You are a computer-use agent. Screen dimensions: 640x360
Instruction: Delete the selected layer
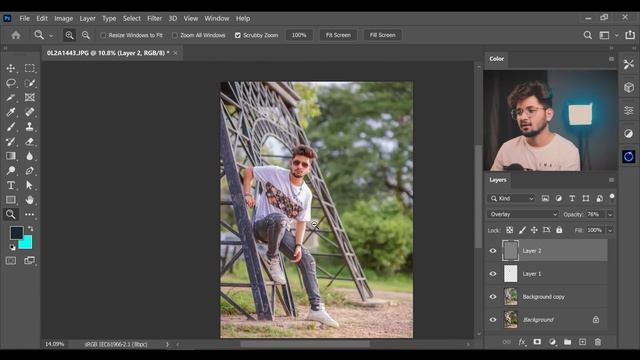click(x=598, y=342)
